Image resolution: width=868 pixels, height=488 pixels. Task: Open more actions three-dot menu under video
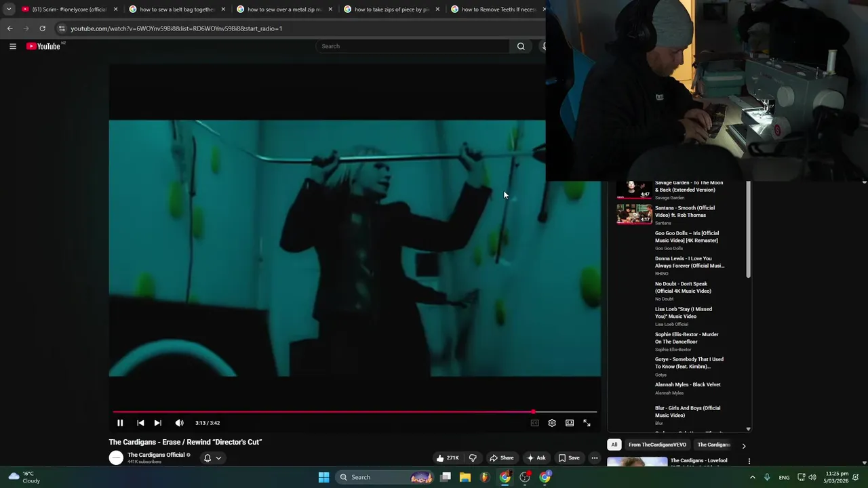pyautogui.click(x=595, y=457)
